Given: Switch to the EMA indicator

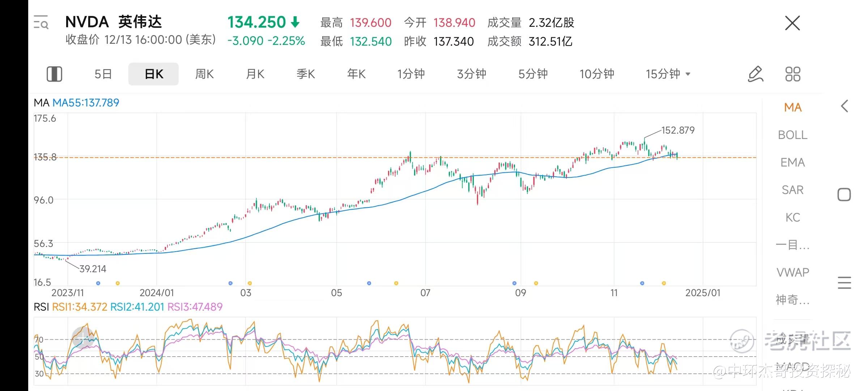Looking at the screenshot, I should [792, 163].
